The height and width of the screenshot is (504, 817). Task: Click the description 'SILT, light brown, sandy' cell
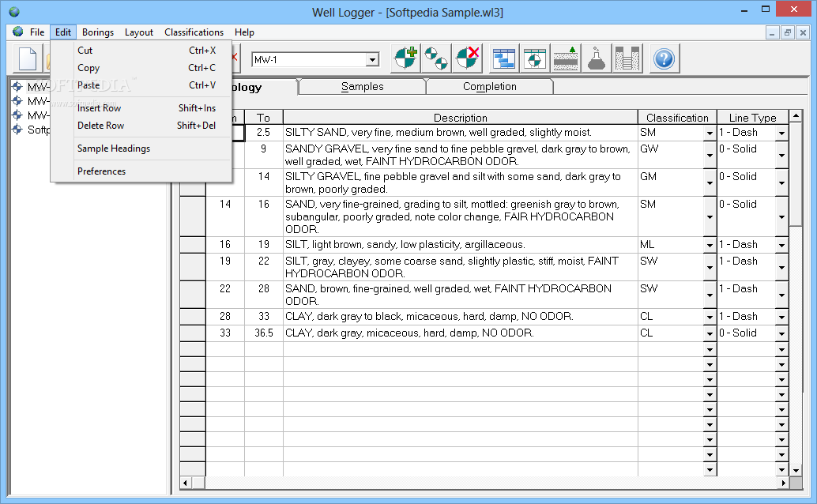(460, 245)
